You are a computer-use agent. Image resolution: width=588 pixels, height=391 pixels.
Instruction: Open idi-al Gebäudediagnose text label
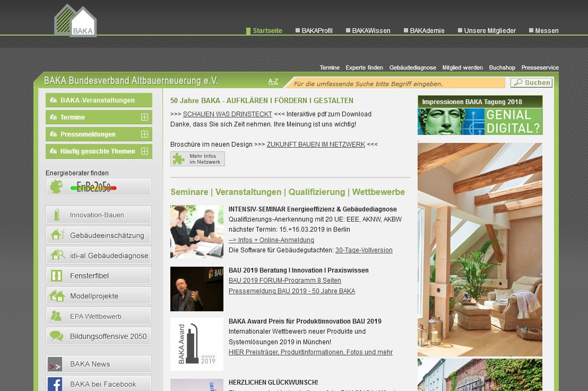click(109, 256)
